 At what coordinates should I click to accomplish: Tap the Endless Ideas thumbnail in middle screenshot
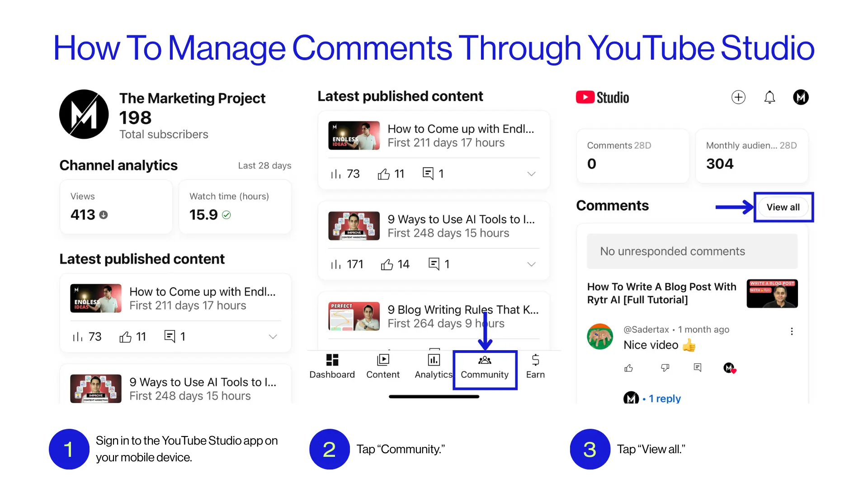coord(354,136)
